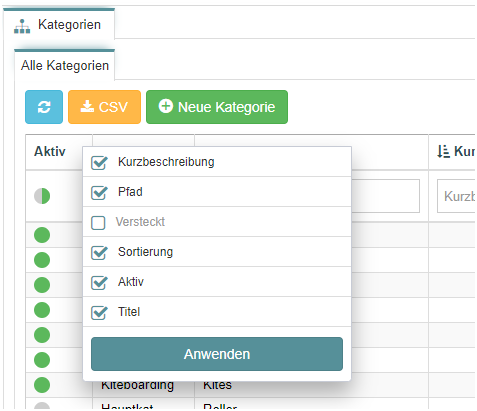This screenshot has height=411, width=477.
Task: Click the sort icon beside the Kur column
Action: click(443, 151)
